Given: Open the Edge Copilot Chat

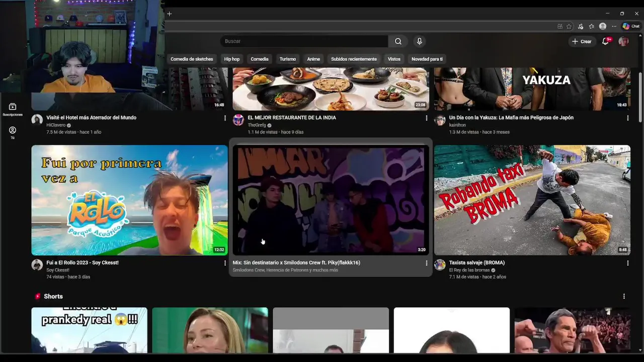Looking at the screenshot, I should tap(631, 26).
